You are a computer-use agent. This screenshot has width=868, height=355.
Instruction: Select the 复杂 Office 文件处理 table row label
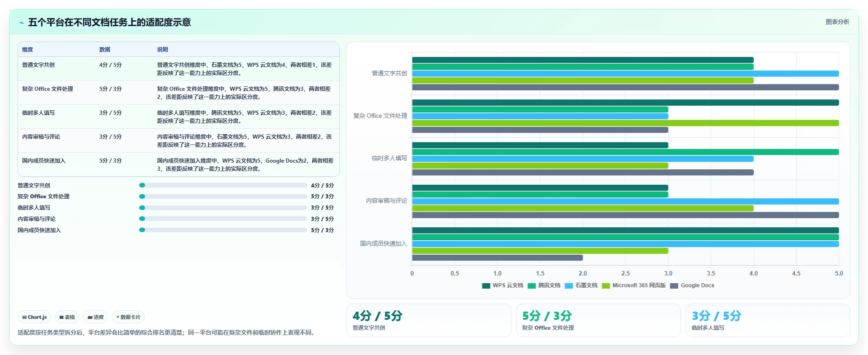tap(47, 89)
